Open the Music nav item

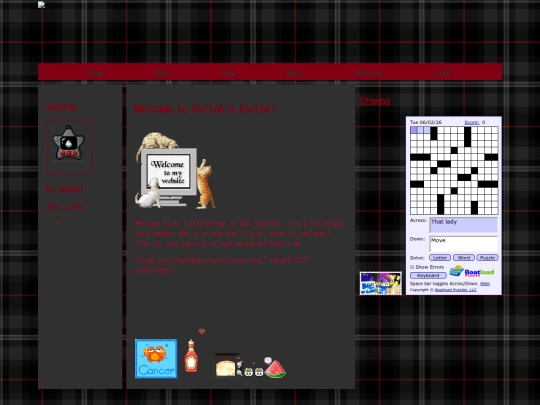[x=295, y=73]
